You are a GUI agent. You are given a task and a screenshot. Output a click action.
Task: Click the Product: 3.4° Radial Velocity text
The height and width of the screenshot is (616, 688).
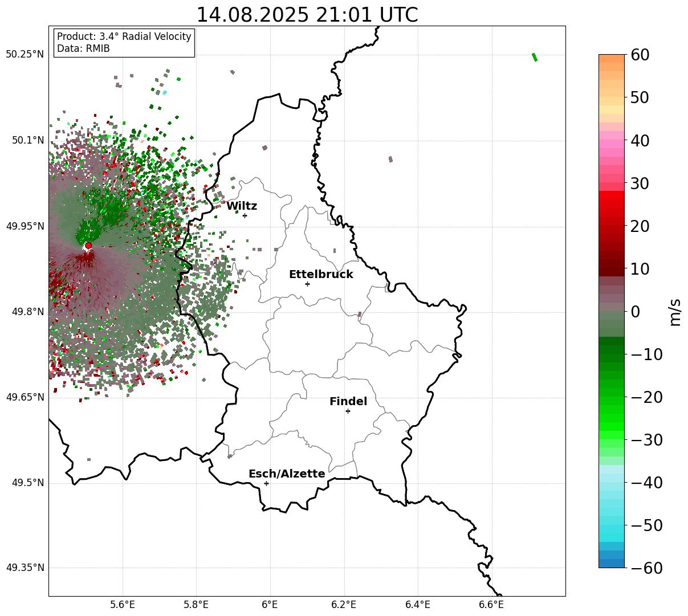(124, 36)
